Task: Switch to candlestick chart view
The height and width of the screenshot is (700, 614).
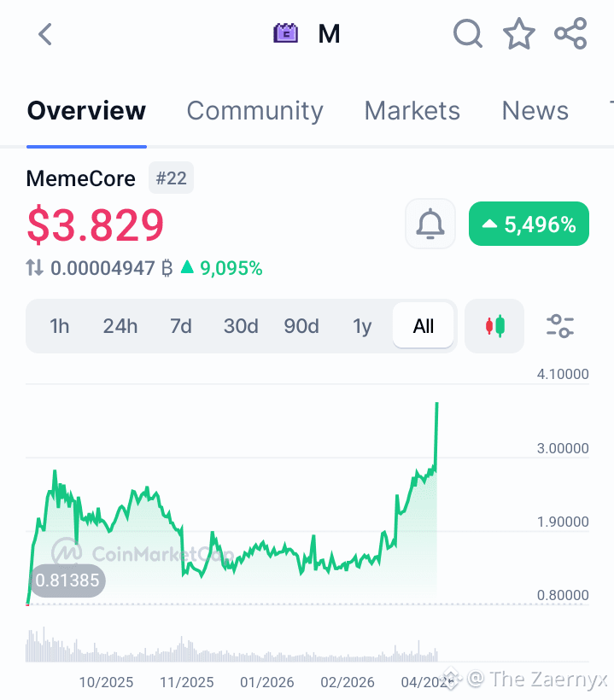Action: tap(494, 326)
